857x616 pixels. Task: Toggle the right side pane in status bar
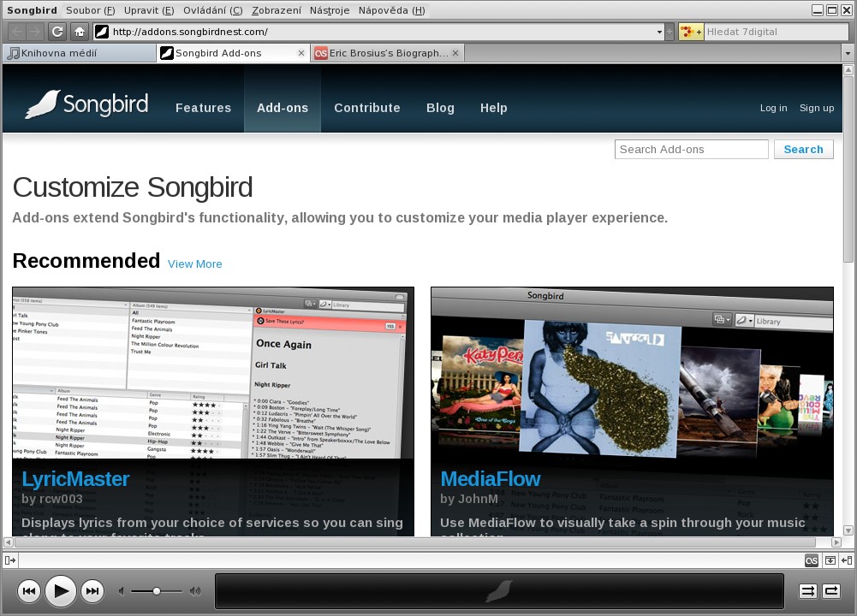[x=847, y=560]
